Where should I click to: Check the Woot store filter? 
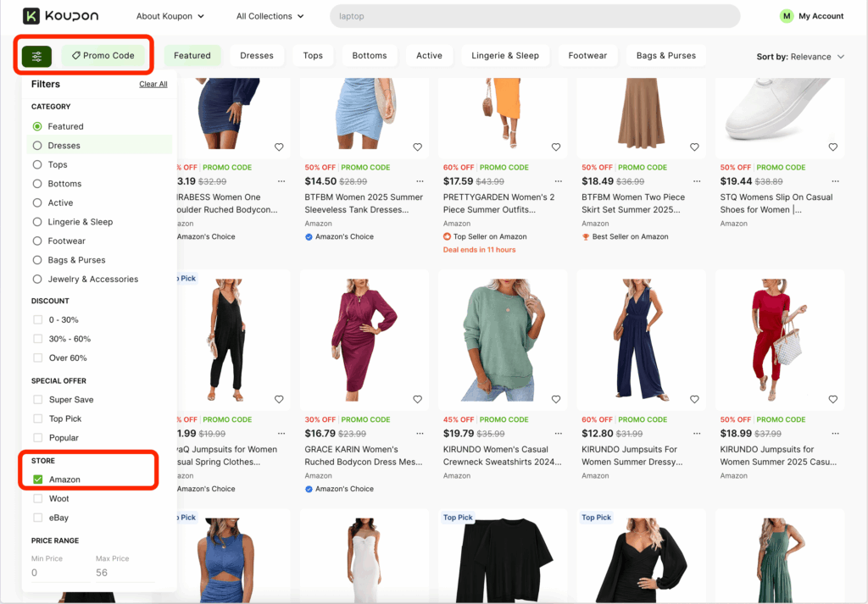click(37, 499)
